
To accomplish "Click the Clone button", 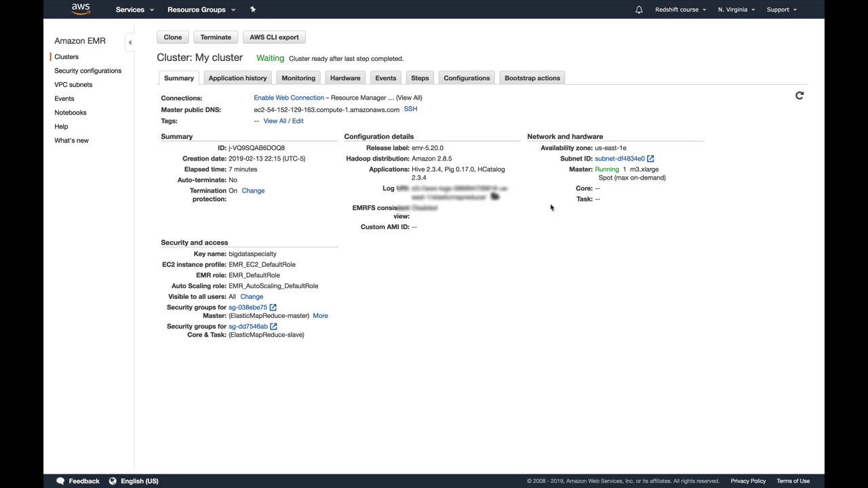I will (x=173, y=37).
